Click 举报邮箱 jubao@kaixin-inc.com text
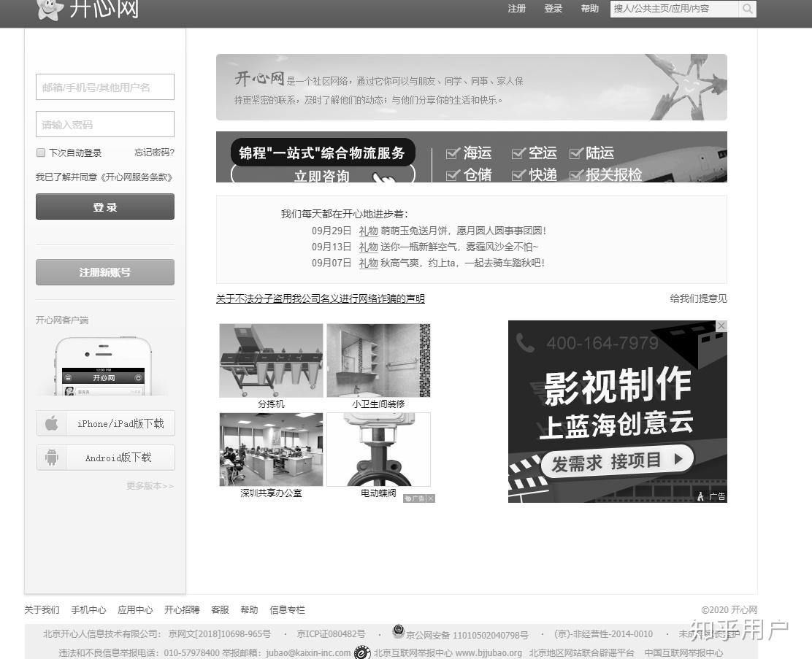 (286, 653)
